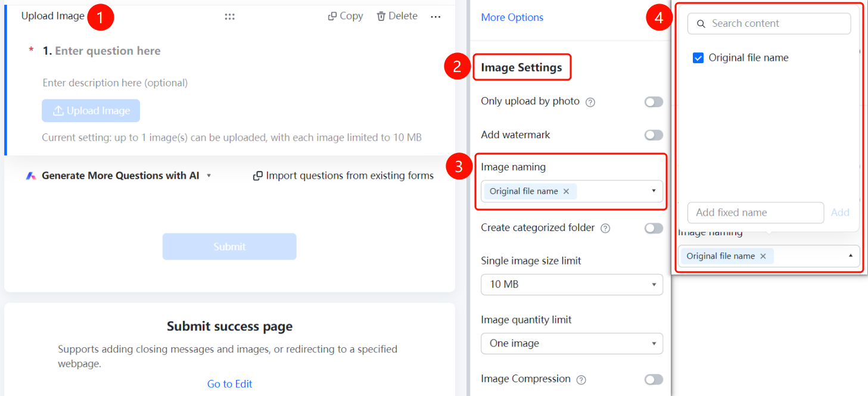
Task: Turn on Add watermark switch
Action: point(654,135)
